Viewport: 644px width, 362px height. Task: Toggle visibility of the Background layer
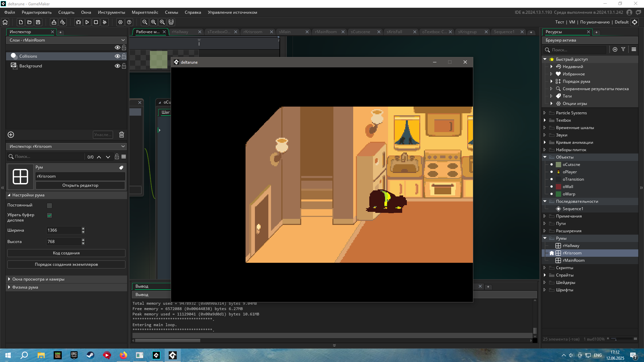point(117,66)
